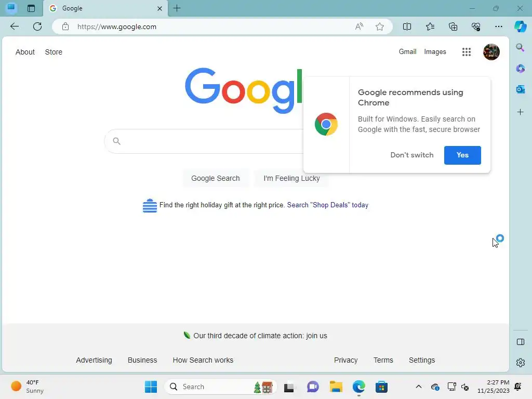Open Outlook in the sidebar
532x399 pixels.
(x=520, y=89)
